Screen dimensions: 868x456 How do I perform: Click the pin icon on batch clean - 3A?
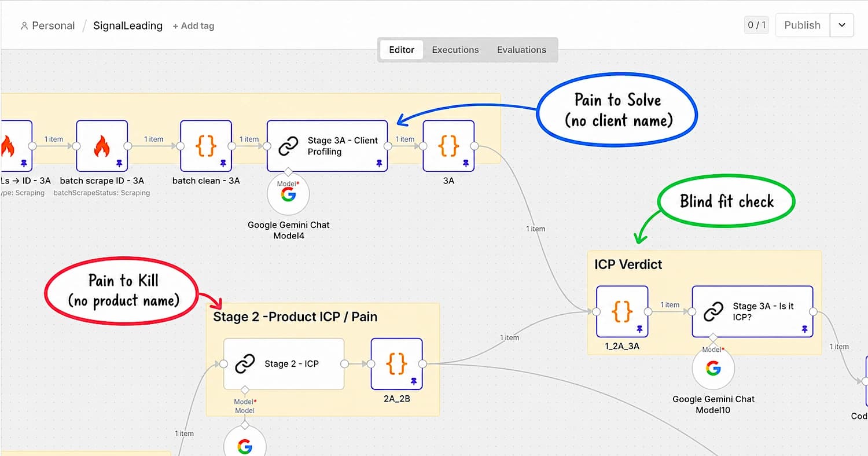click(x=223, y=164)
